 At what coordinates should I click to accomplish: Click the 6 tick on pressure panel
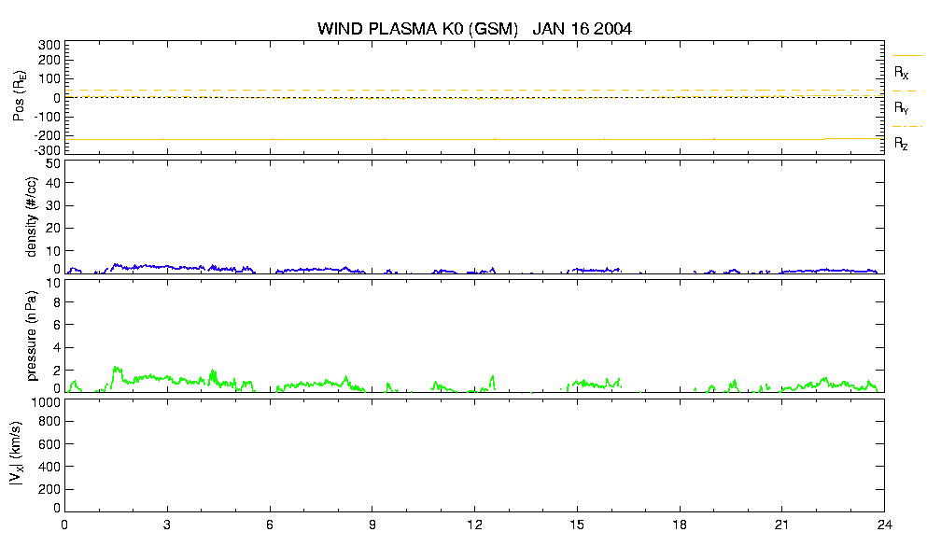pyautogui.click(x=57, y=325)
